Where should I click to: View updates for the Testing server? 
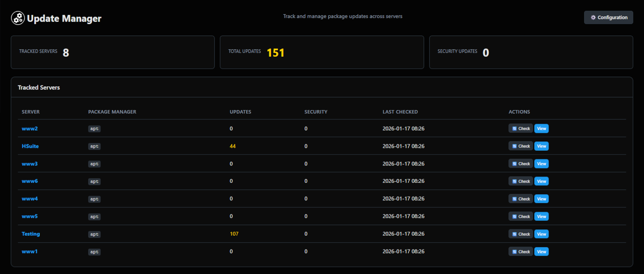click(x=541, y=234)
